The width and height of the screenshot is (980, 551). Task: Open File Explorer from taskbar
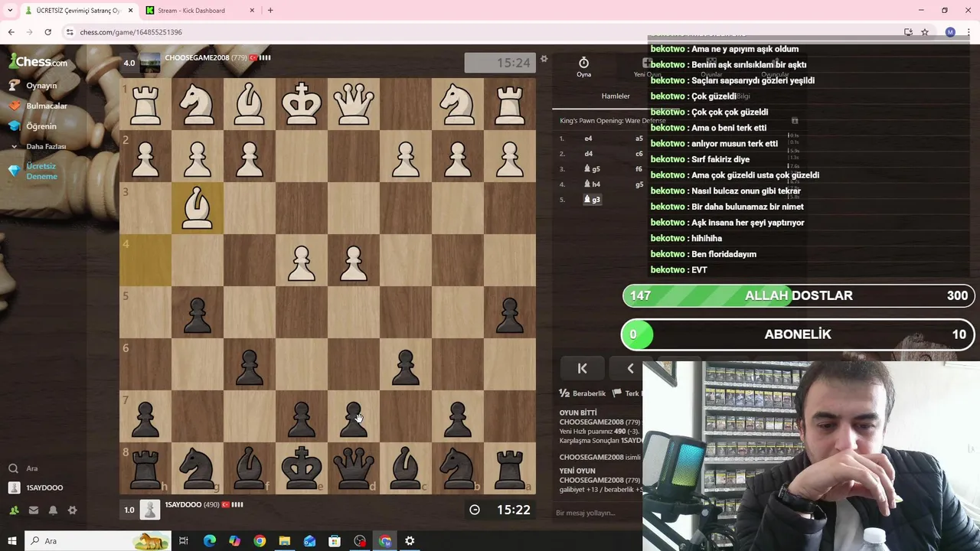click(284, 541)
